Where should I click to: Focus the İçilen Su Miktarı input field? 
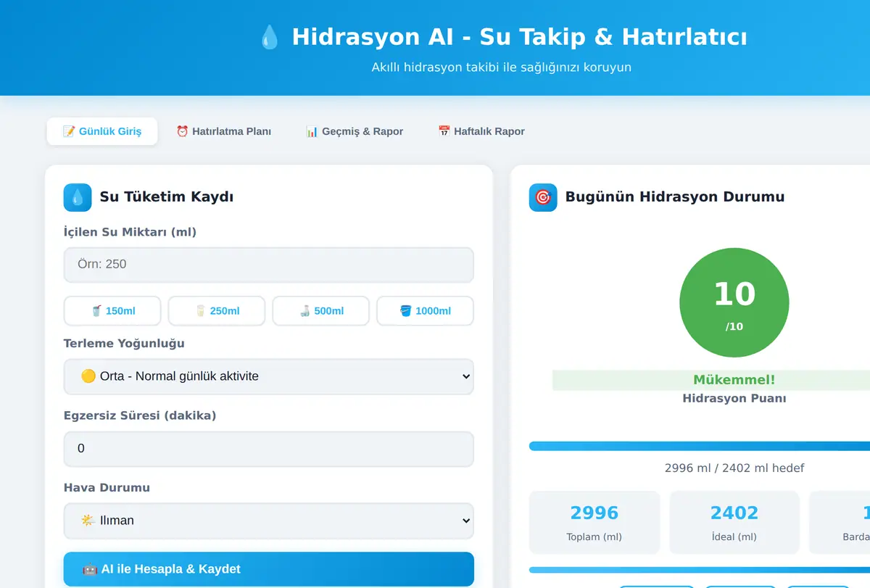tap(269, 265)
